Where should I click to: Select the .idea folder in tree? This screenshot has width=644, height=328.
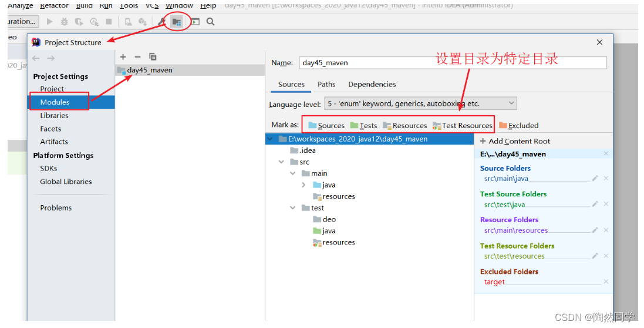(x=303, y=150)
